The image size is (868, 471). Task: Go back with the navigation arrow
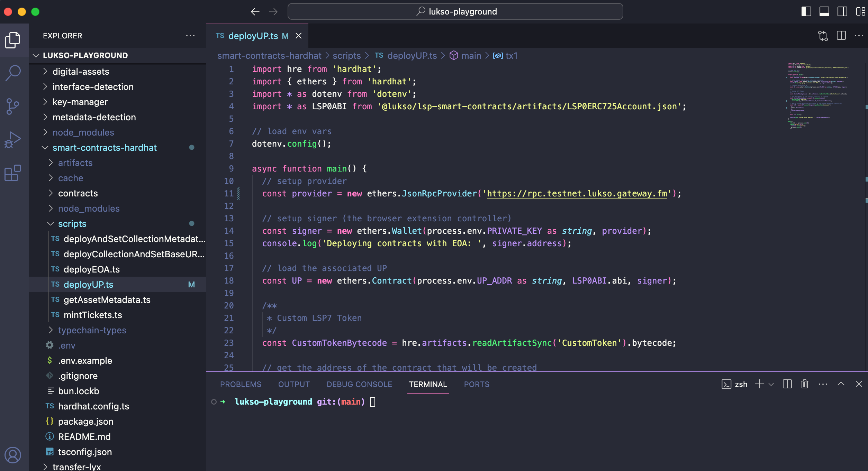pyautogui.click(x=255, y=12)
